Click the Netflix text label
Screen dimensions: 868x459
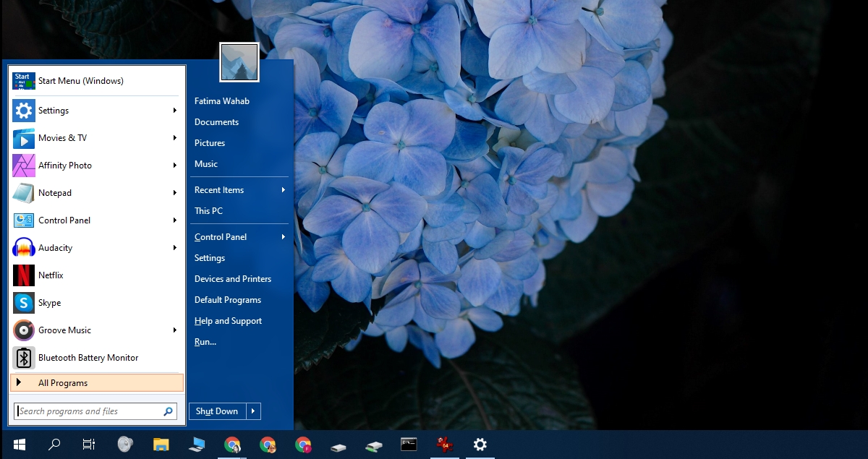(x=51, y=275)
